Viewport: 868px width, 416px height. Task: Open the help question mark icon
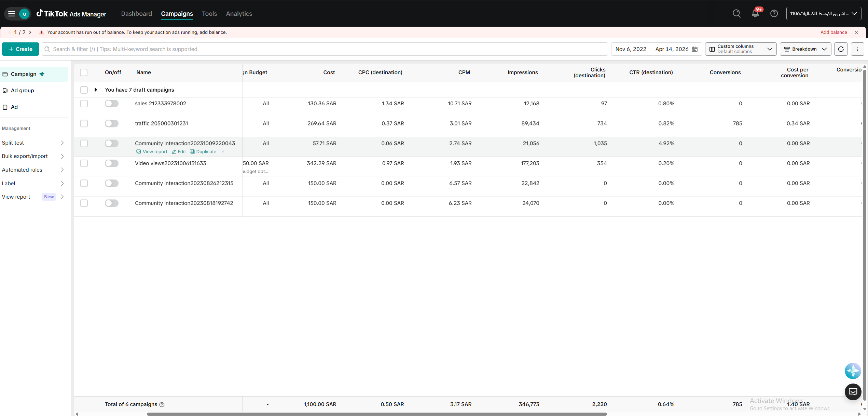tap(774, 14)
